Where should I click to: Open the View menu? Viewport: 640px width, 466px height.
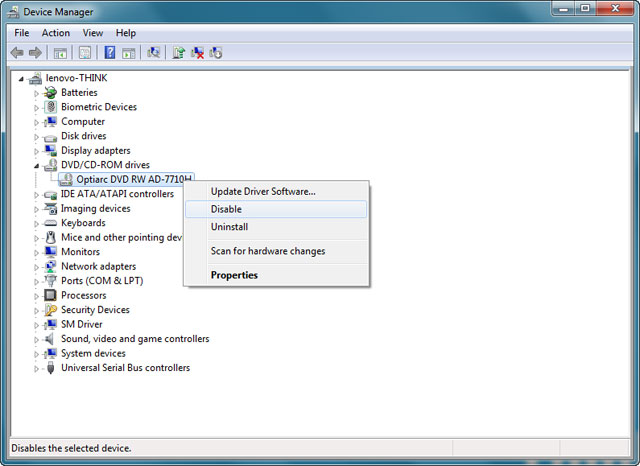click(93, 33)
